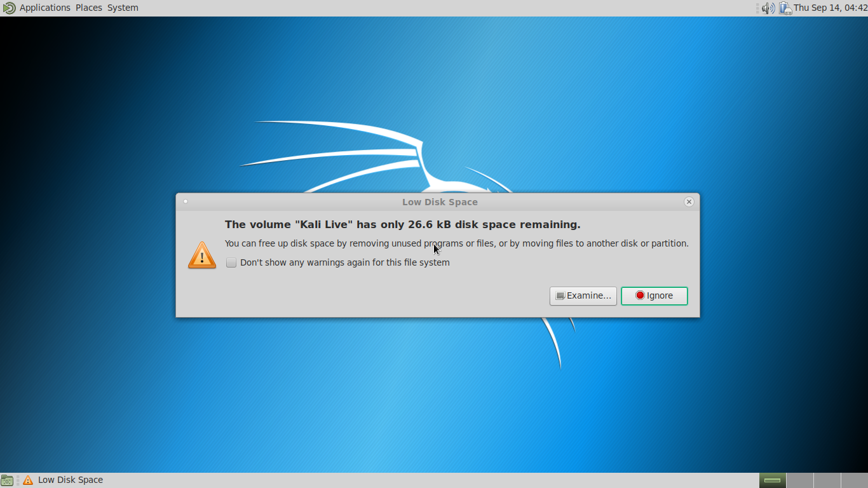Switch to the fourth workspace
The width and height of the screenshot is (868, 488).
(x=854, y=480)
